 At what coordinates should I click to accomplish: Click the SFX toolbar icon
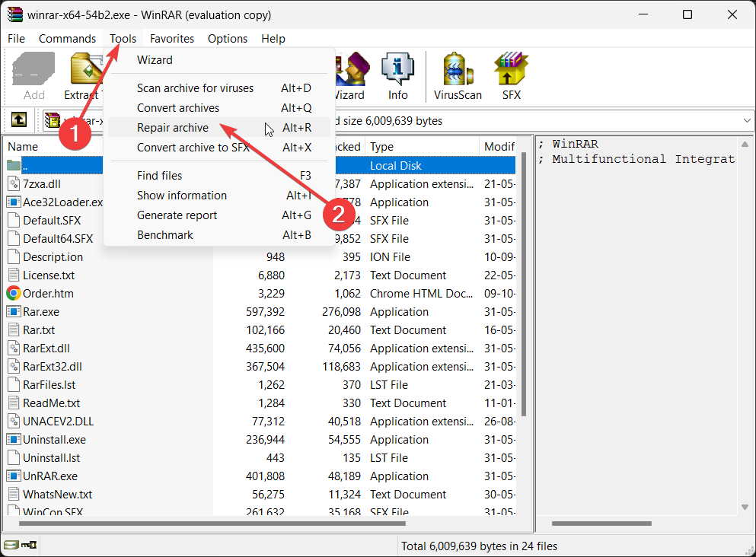[511, 77]
